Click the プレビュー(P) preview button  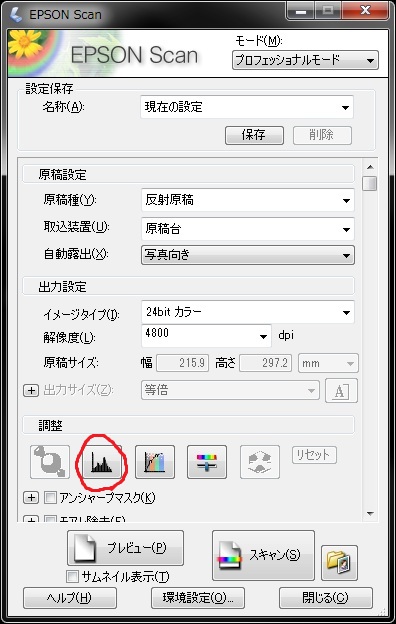pyautogui.click(x=125, y=548)
